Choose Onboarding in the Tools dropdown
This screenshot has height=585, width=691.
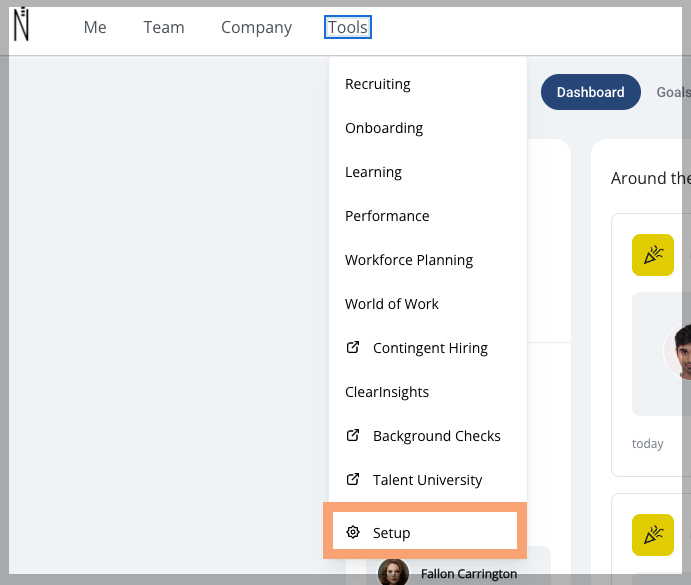[384, 128]
